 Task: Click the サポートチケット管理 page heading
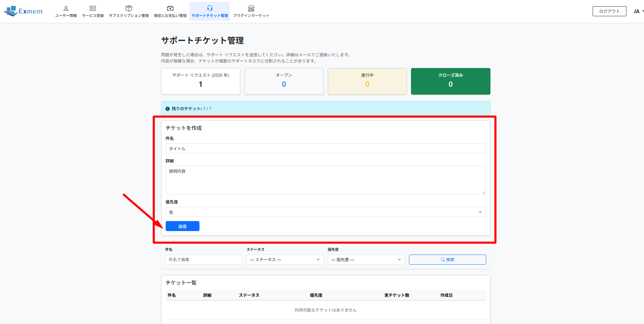(203, 40)
